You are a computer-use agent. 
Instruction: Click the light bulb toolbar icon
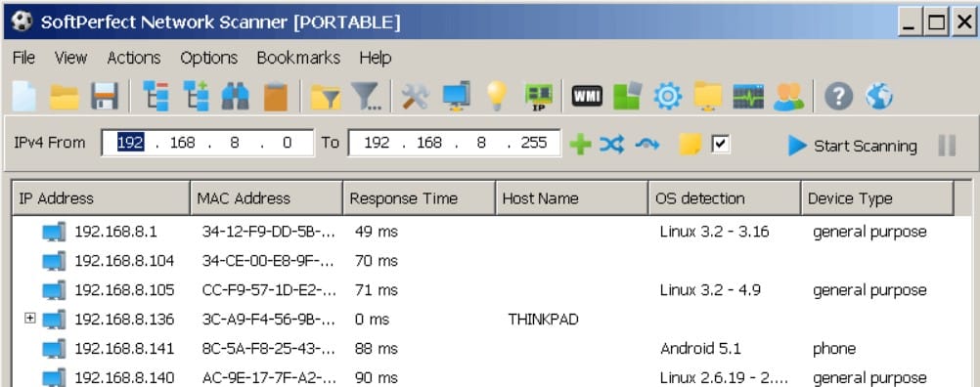[x=497, y=96]
